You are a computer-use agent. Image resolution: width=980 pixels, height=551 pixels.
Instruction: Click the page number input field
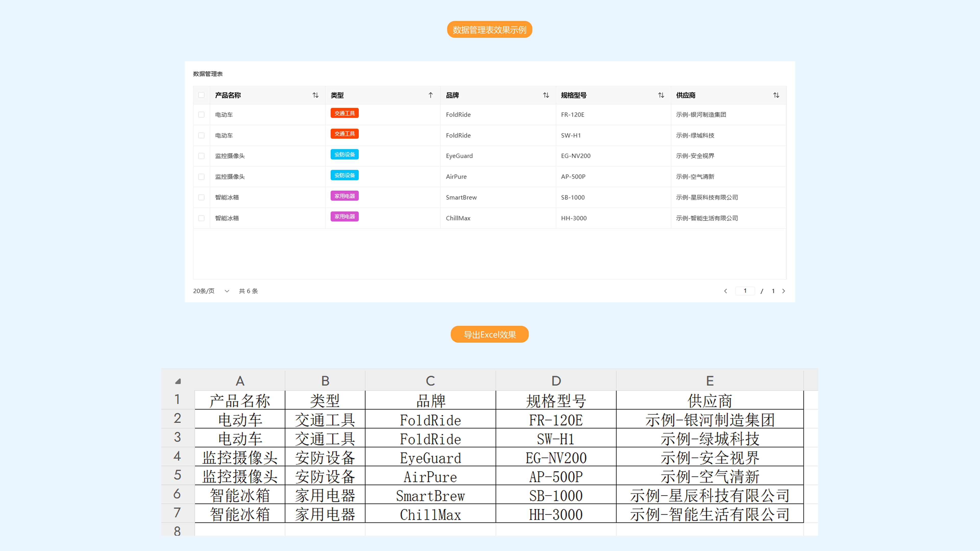[745, 291]
